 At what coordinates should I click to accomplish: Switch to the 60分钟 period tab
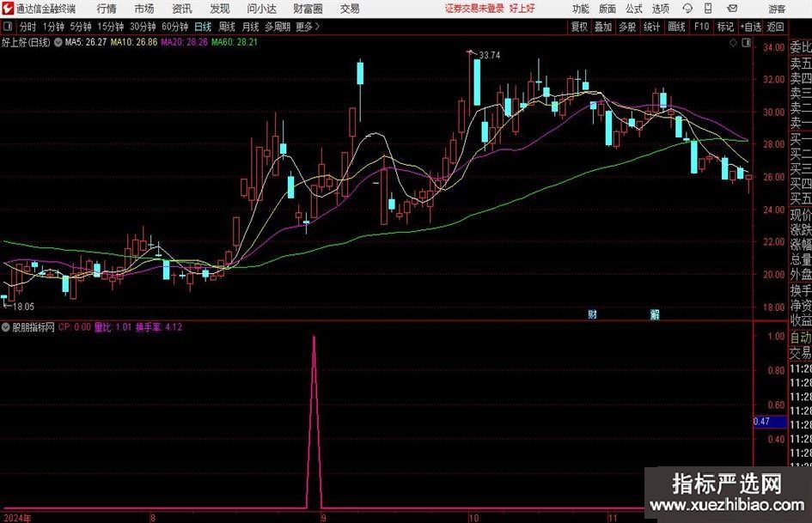click(174, 27)
